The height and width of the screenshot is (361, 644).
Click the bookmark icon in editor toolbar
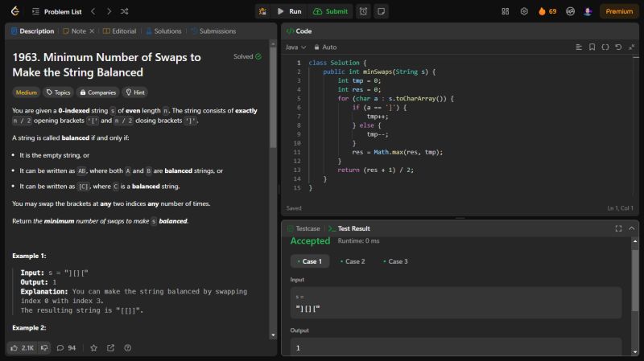592,47
